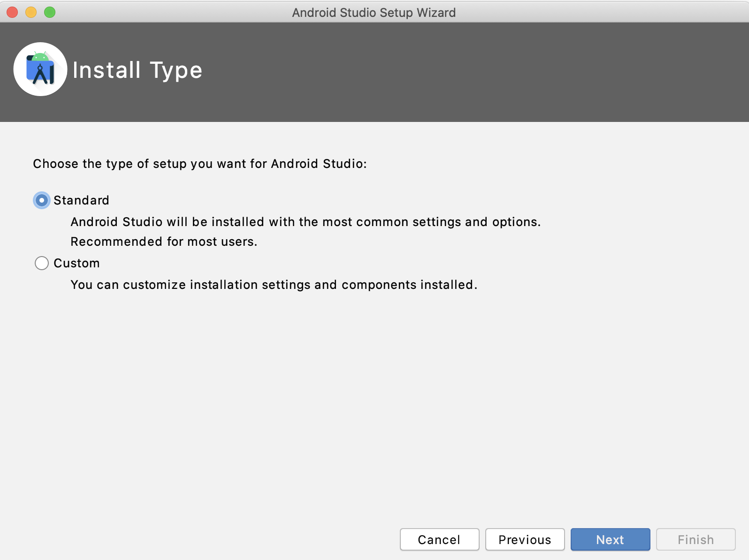Maximize the window with green button

(x=50, y=12)
